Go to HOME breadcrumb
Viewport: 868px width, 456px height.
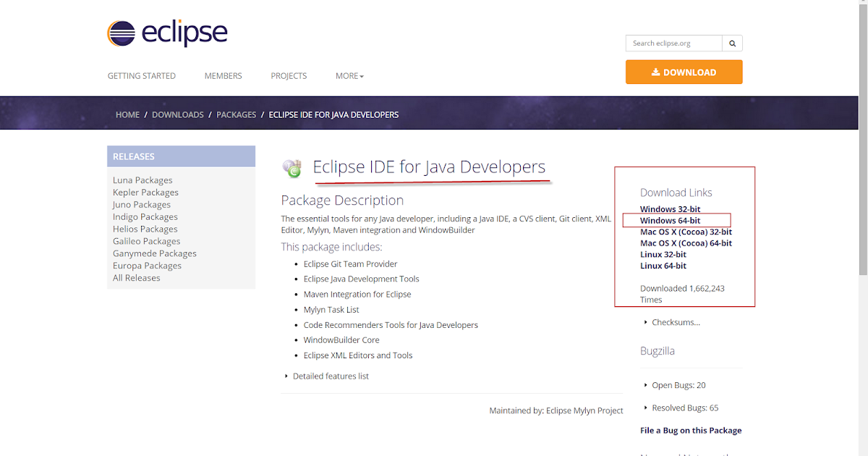[x=127, y=115]
